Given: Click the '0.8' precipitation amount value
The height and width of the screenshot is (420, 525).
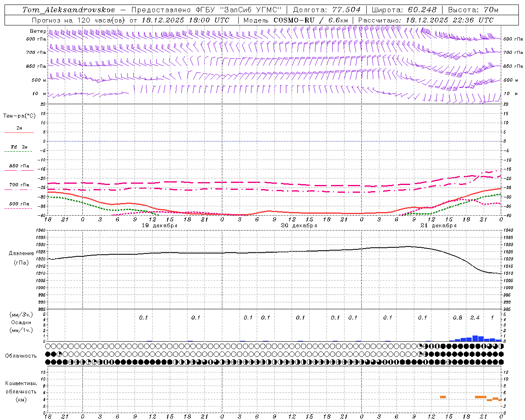Looking at the screenshot, I should pos(457,317).
